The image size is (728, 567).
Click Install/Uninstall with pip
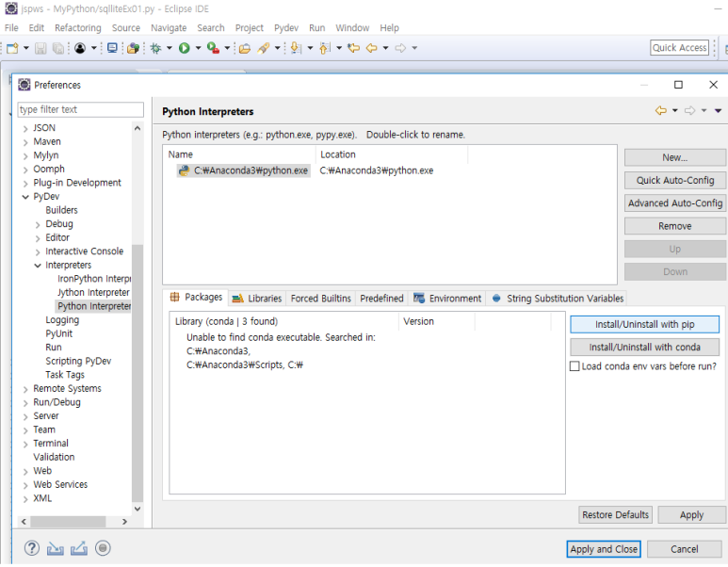[644, 324]
